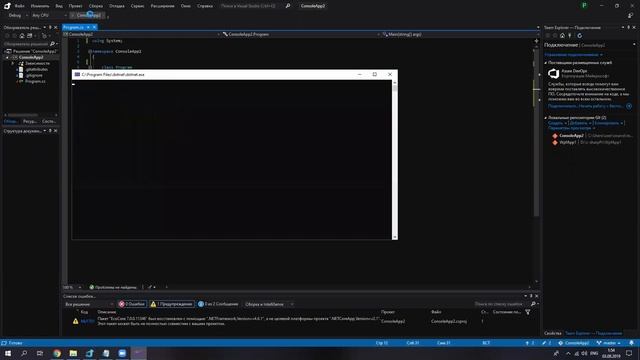The height and width of the screenshot is (360, 640).
Task: Open the Сборка menu
Action: coord(96,6)
